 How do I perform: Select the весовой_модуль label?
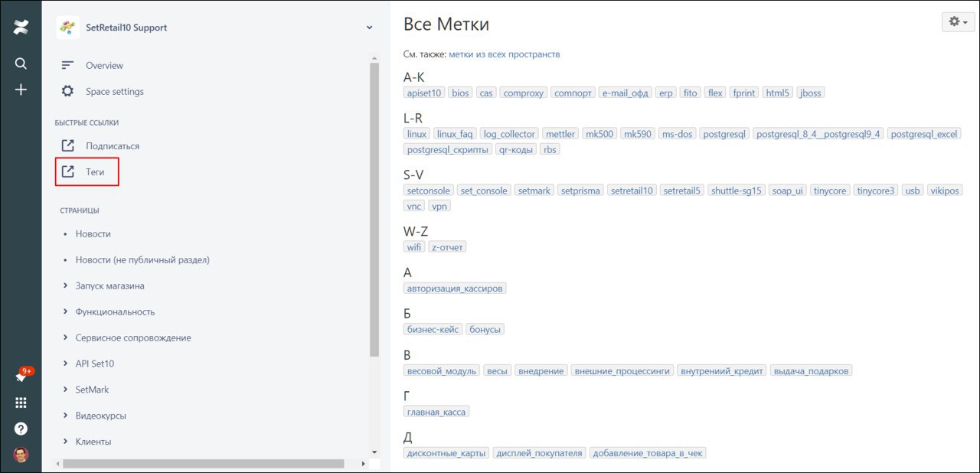coord(442,371)
